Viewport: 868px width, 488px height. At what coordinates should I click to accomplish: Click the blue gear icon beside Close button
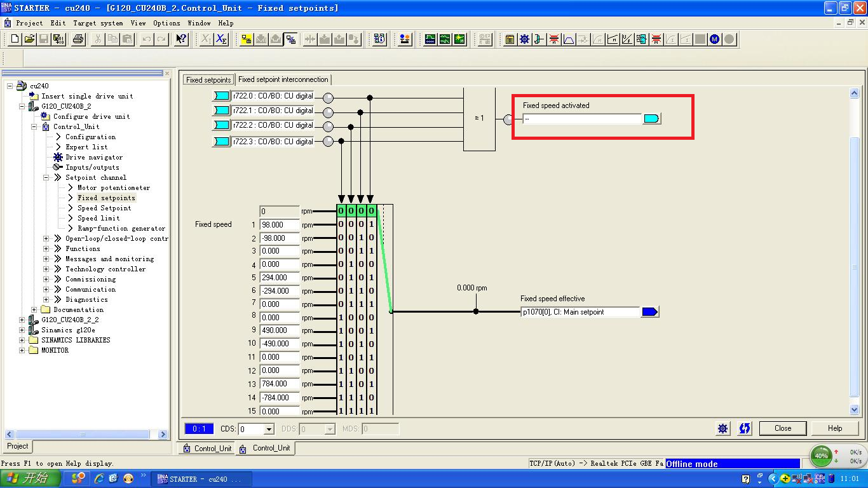[723, 428]
